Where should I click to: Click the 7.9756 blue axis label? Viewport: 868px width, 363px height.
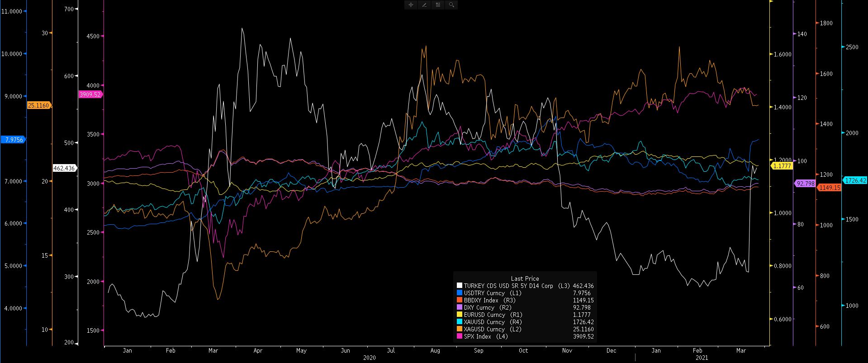tap(13, 140)
